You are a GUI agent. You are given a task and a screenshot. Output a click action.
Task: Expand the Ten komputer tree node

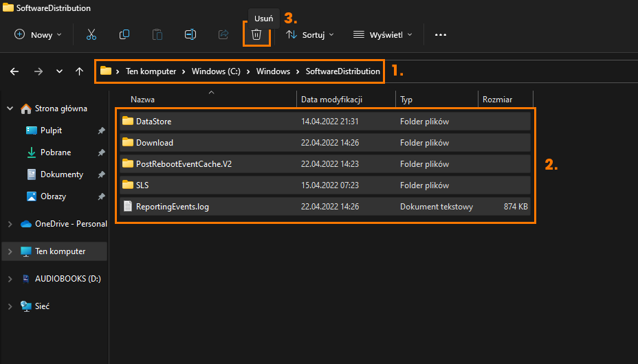pos(10,251)
